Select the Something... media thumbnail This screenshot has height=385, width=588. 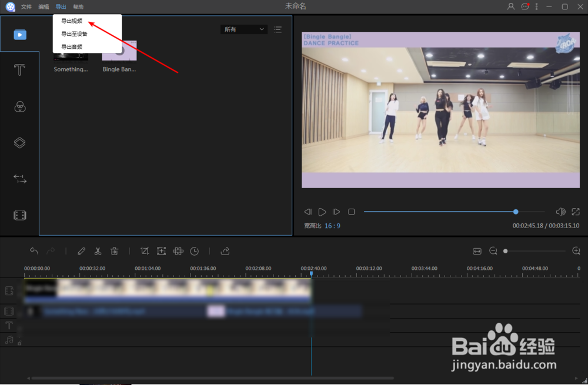point(71,56)
